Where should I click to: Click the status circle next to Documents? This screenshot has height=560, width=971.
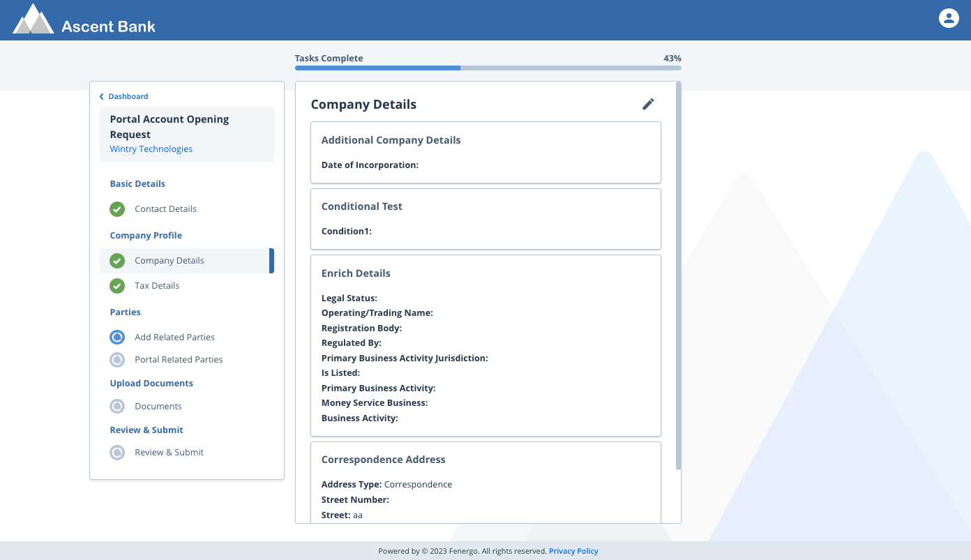[x=116, y=406]
